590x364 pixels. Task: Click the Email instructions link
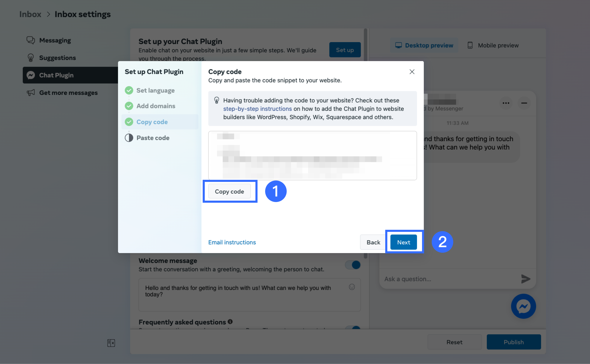coord(232,242)
